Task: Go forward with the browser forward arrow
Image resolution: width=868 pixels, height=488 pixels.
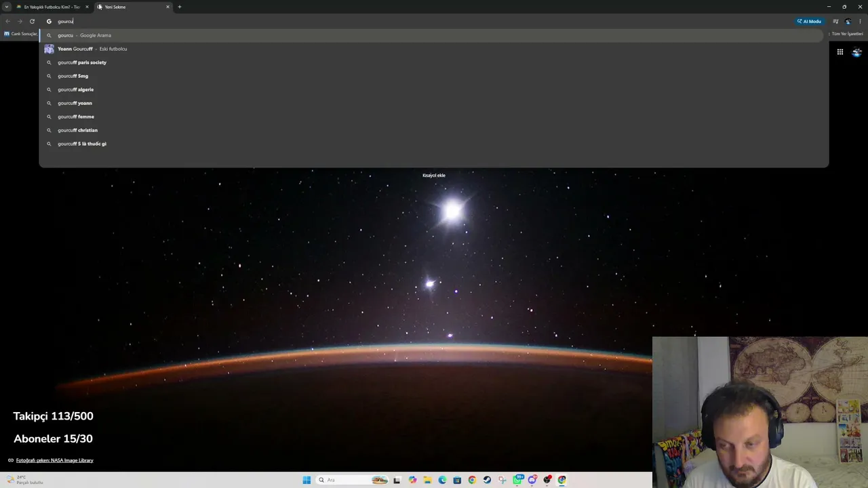Action: point(20,21)
